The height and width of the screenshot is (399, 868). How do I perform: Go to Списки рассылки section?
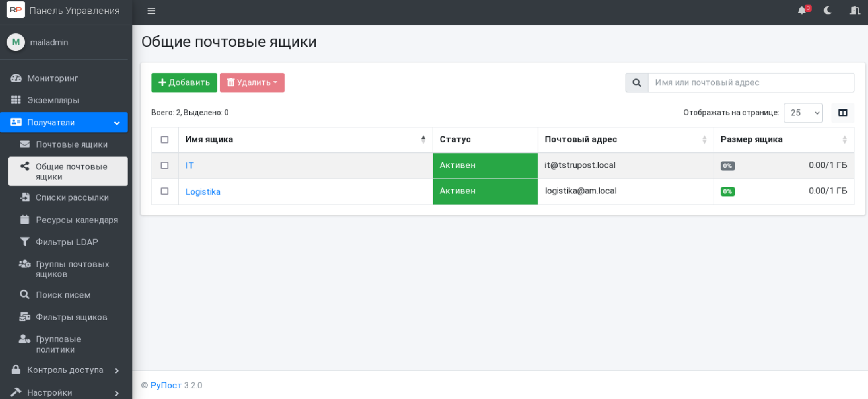(x=72, y=197)
